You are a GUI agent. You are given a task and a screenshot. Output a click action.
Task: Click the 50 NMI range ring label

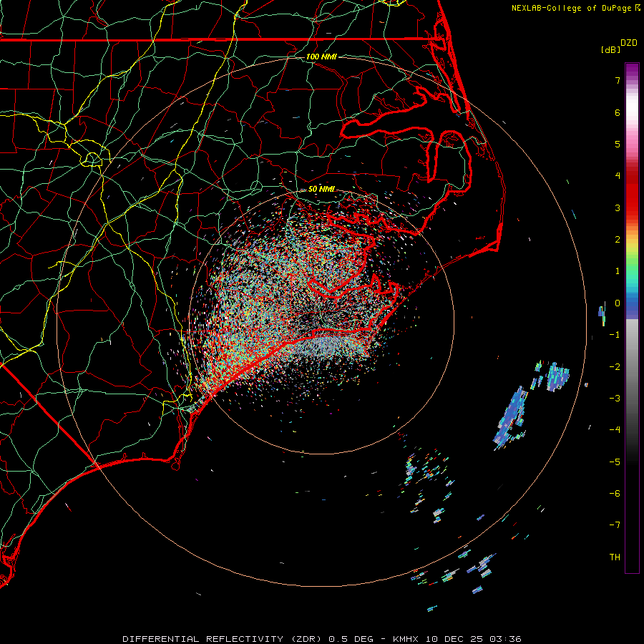321,189
